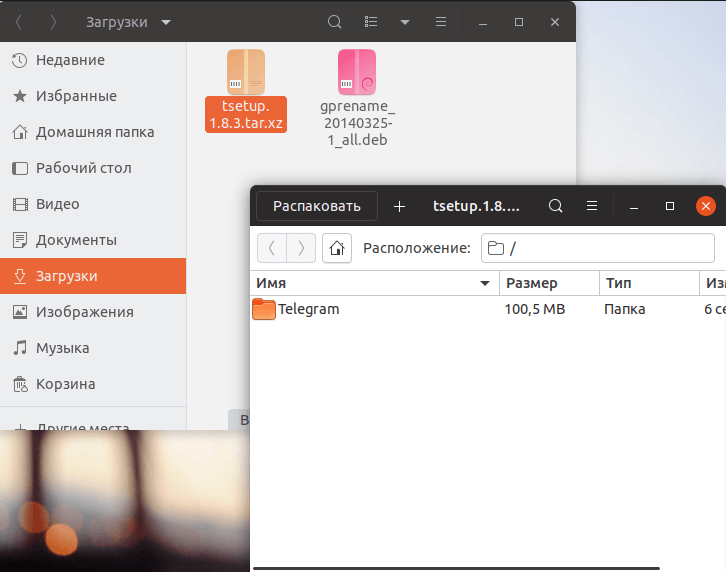Open Недавние in Files sidebar

click(x=93, y=60)
